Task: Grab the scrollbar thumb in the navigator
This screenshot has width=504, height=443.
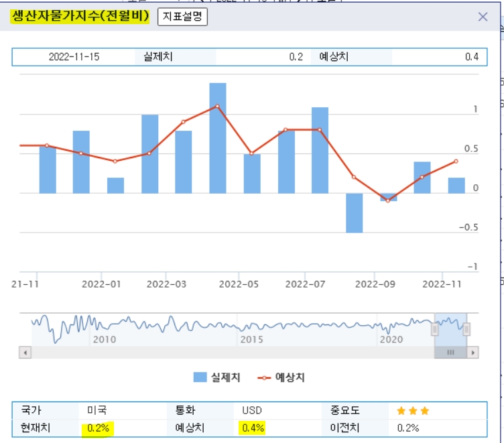Action: [x=450, y=353]
